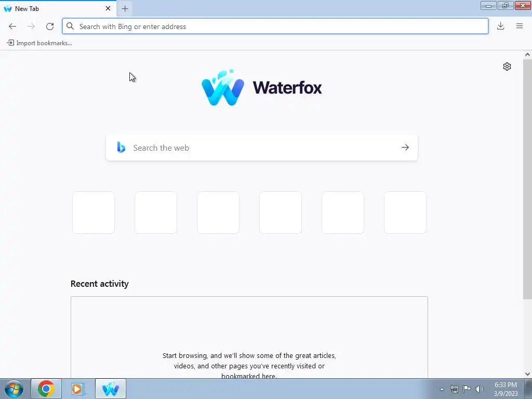
Task: Minimize the Waterfox window
Action: [x=488, y=5]
